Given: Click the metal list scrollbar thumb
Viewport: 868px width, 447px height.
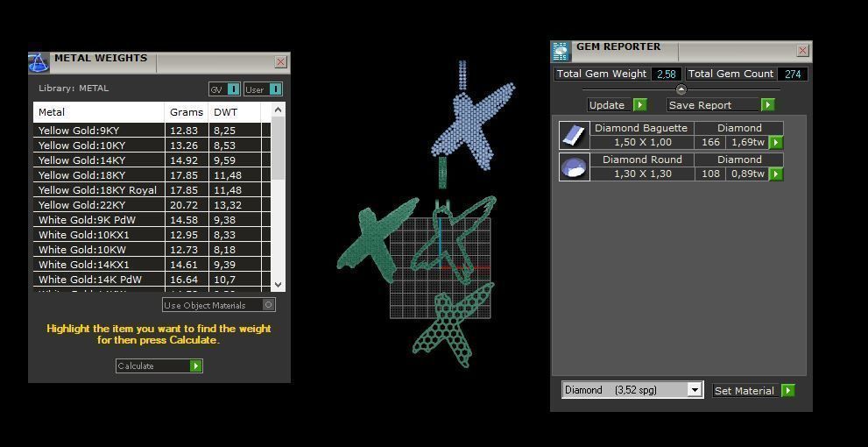Looking at the screenshot, I should click(x=279, y=147).
